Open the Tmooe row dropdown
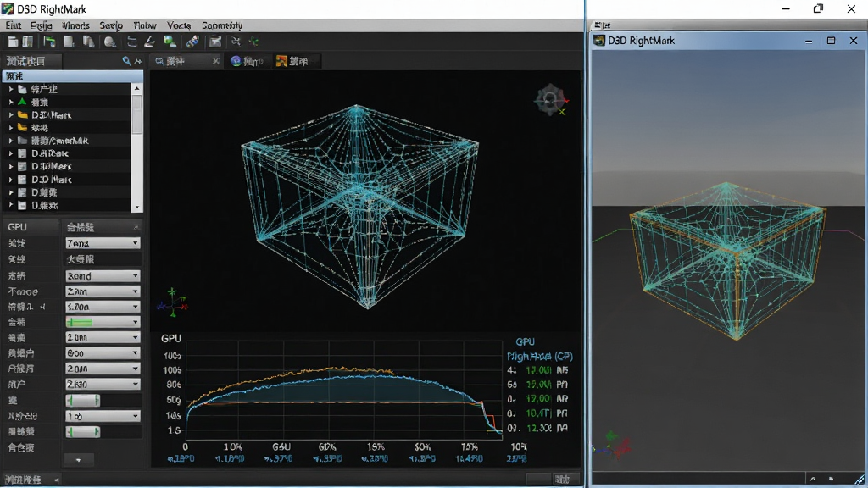868x488 pixels. pyautogui.click(x=103, y=291)
